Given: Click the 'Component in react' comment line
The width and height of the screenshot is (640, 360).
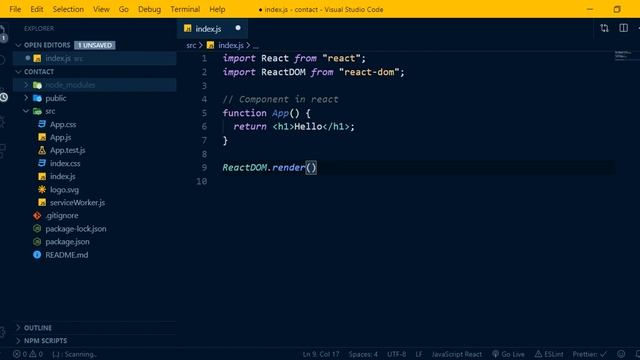Looking at the screenshot, I should (x=280, y=99).
